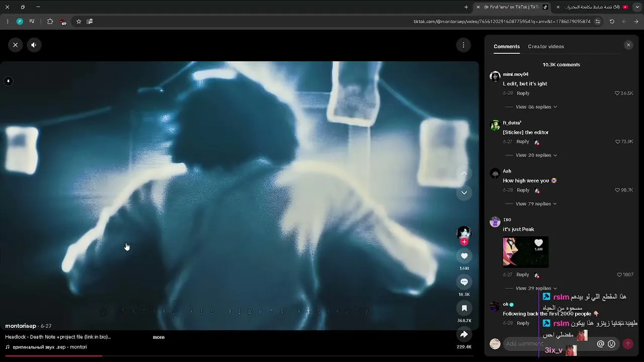
Task: Seek in the red video progress bar
Action: tap(239, 356)
